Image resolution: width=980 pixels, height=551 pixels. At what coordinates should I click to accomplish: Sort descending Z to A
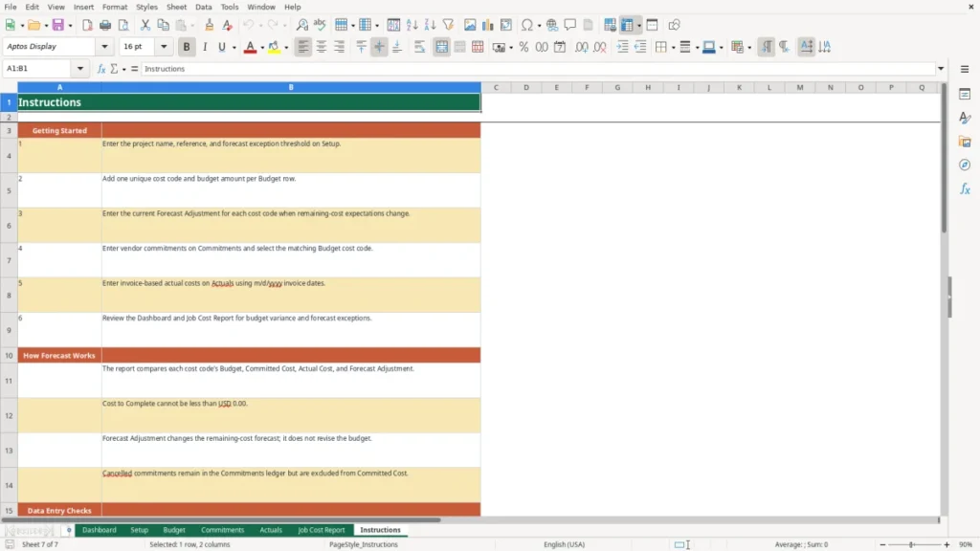(x=430, y=25)
